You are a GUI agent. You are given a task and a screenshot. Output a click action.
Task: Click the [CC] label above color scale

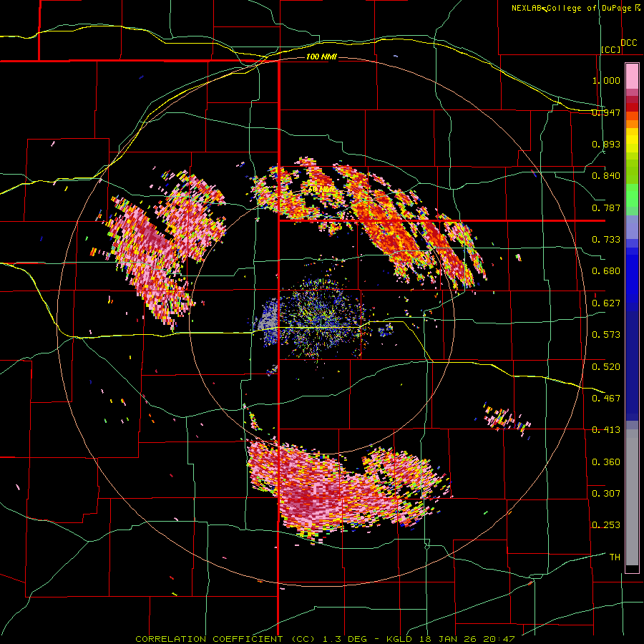[611, 49]
